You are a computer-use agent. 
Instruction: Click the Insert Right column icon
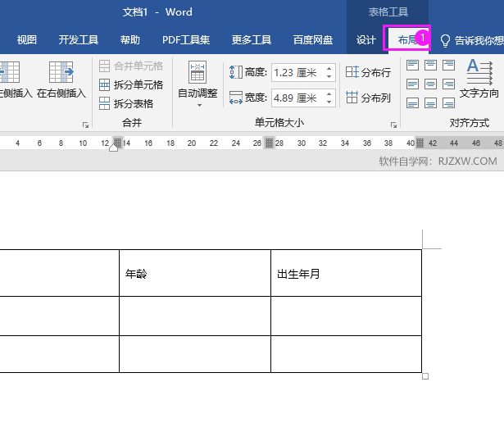point(61,72)
